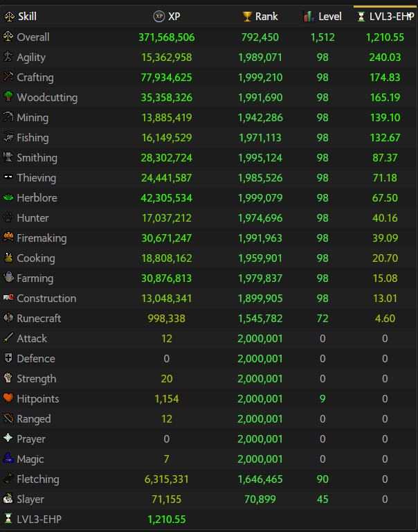Click the Crafting skill icon
The width and height of the screenshot is (418, 532).
point(8,76)
